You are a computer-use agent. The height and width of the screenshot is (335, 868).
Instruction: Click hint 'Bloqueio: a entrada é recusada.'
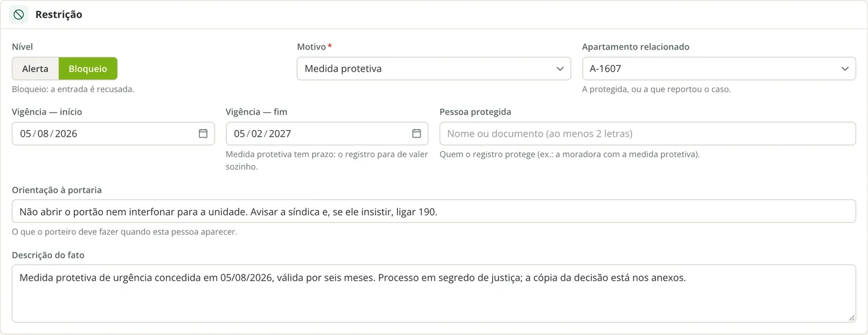73,89
